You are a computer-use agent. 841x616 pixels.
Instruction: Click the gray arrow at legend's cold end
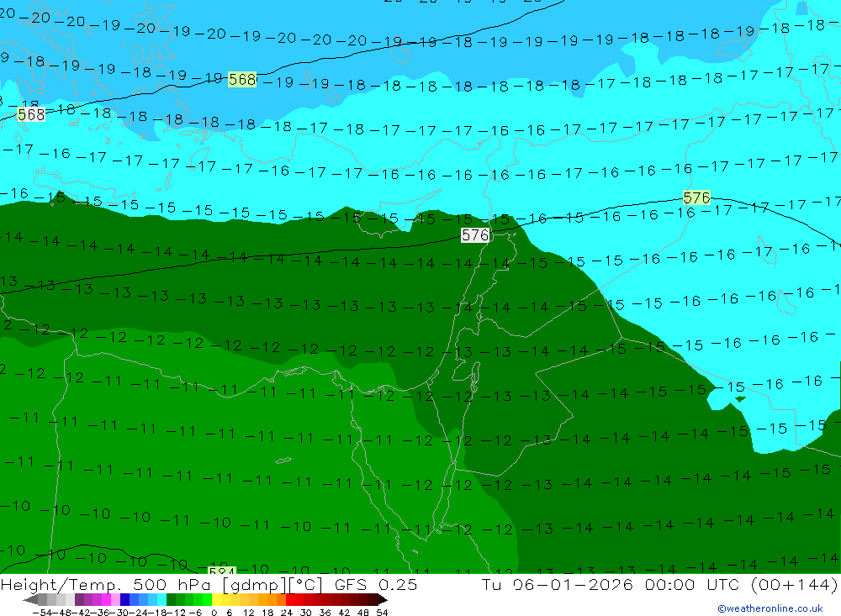(30, 600)
